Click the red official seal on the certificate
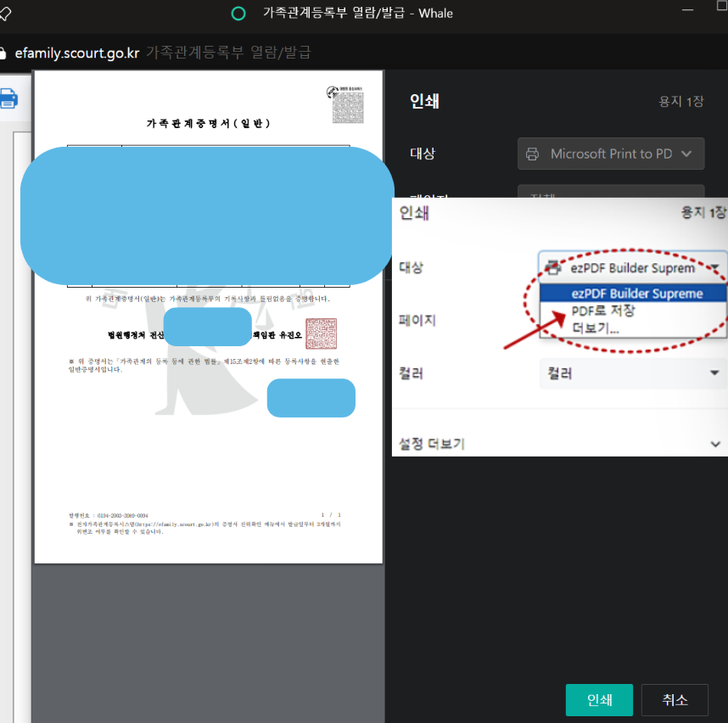Image resolution: width=728 pixels, height=723 pixels. click(322, 333)
